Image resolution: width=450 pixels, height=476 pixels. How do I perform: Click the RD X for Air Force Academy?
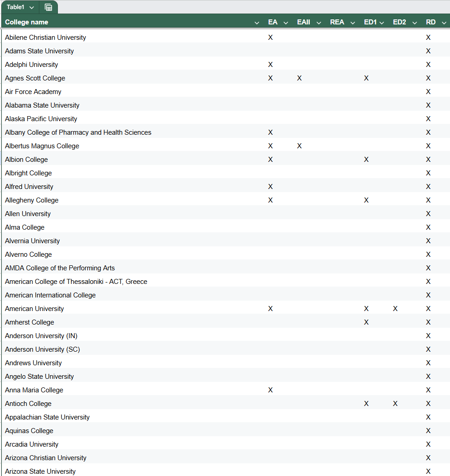(x=428, y=92)
